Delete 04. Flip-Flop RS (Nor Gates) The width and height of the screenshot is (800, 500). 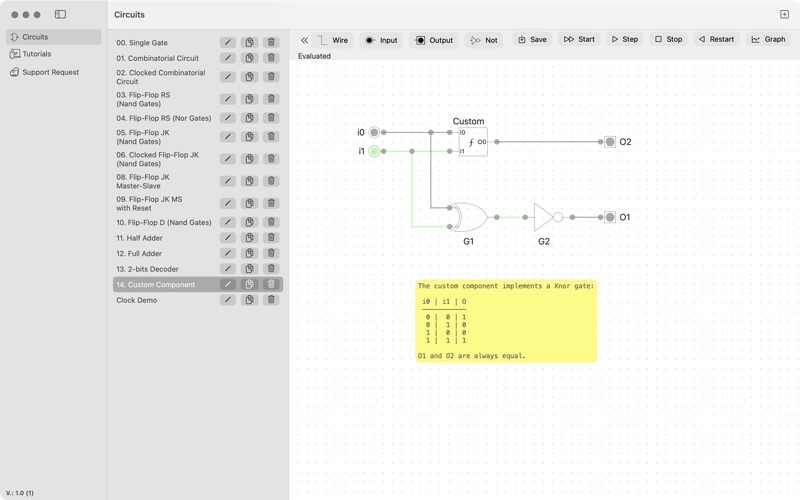pyautogui.click(x=271, y=118)
